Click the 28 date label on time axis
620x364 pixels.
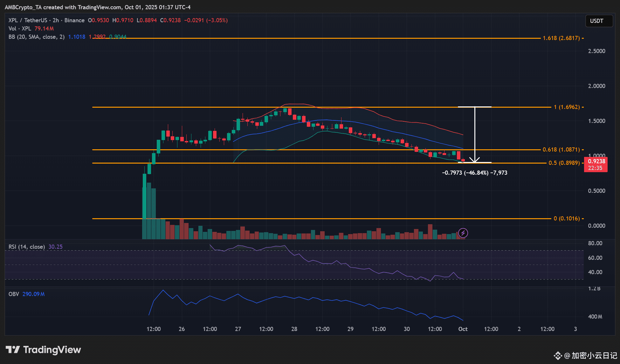coord(294,329)
